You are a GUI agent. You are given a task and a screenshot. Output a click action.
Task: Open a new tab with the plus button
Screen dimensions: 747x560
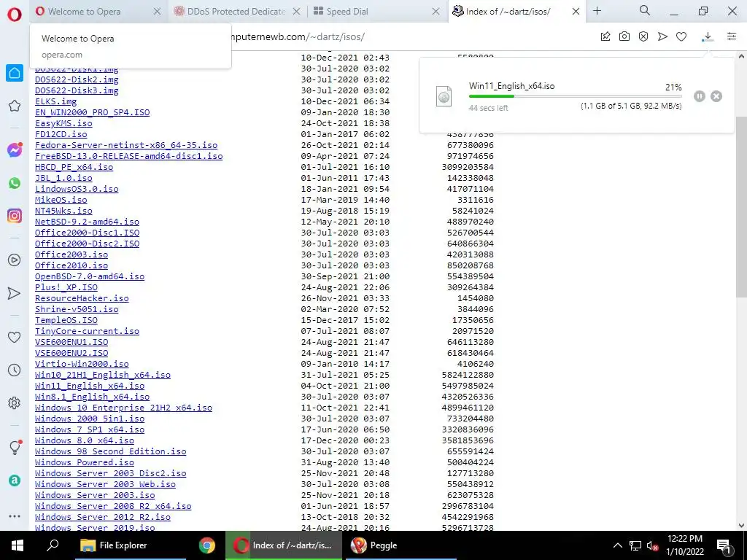pos(597,11)
